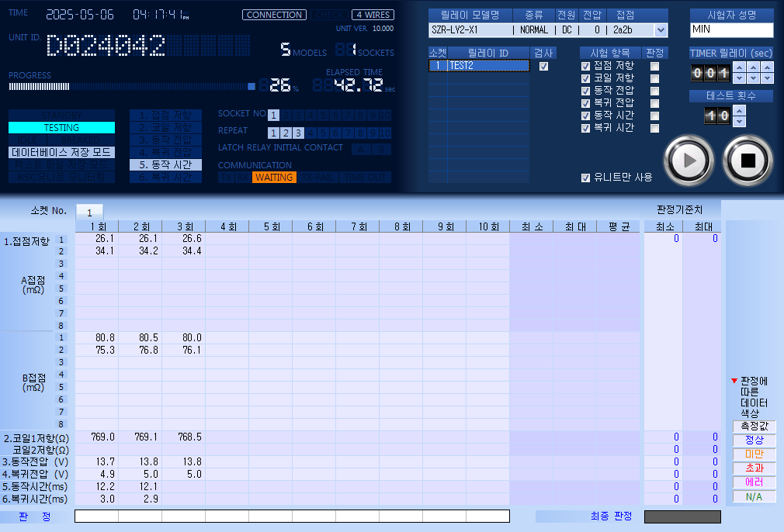Uncheck the 접점 저항 test item
Screen dimensions: 784x532
coord(585,66)
